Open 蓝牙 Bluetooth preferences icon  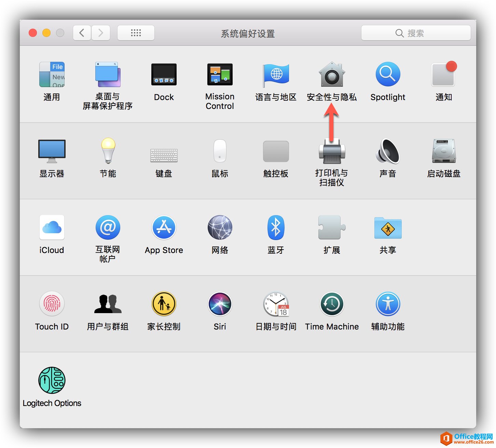[276, 227]
